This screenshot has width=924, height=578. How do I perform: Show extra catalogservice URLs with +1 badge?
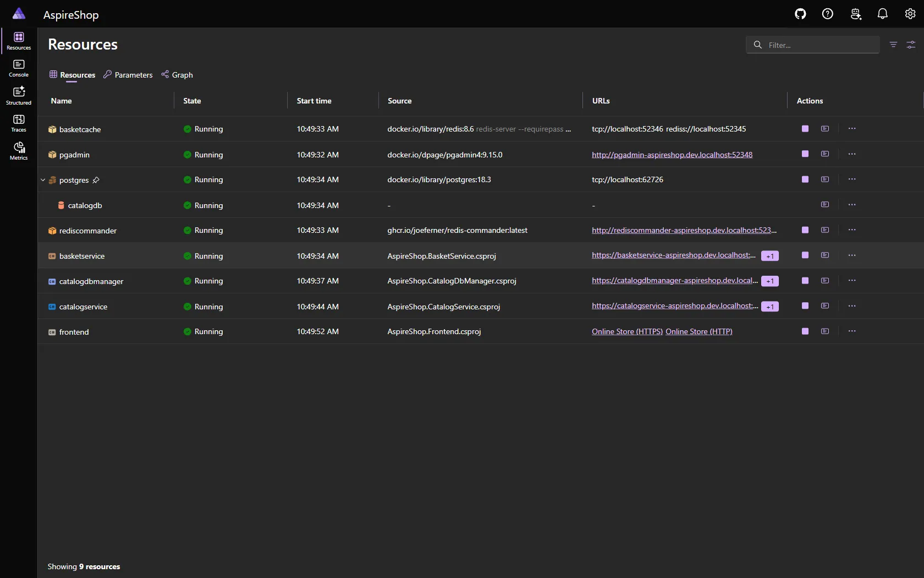click(x=770, y=307)
